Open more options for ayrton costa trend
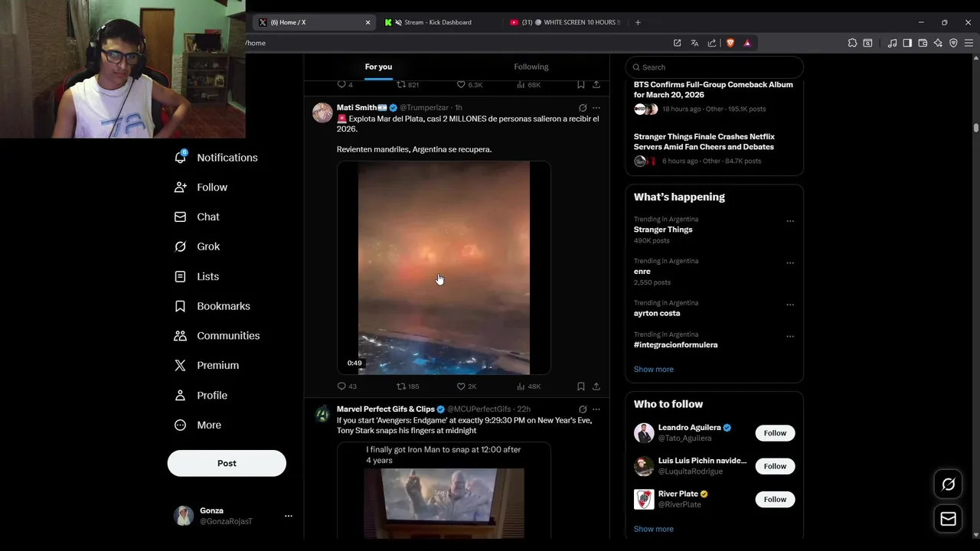The image size is (980, 551). pos(790,305)
